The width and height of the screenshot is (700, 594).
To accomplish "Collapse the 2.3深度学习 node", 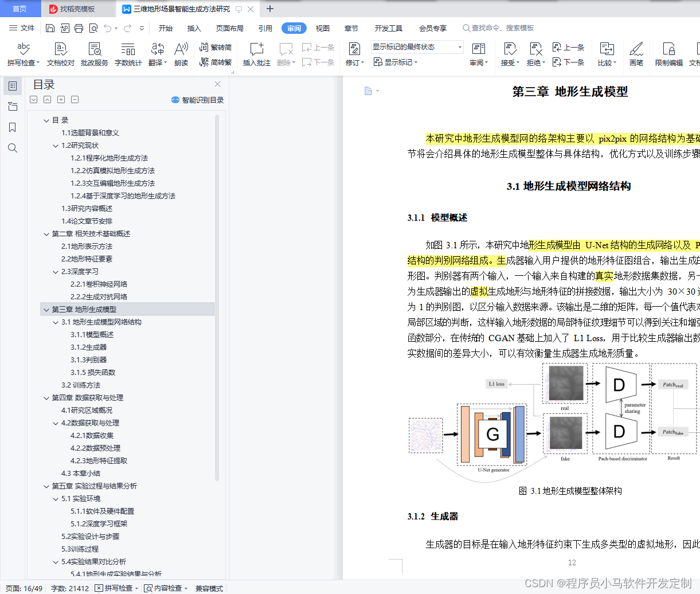I will coord(56,272).
